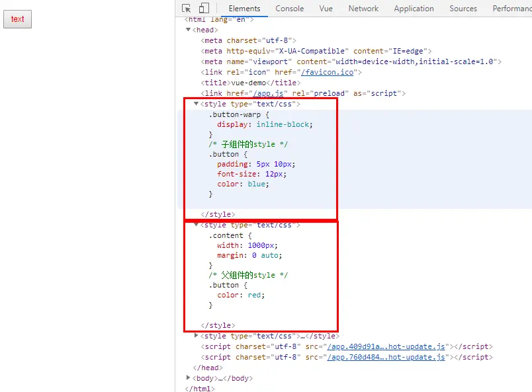Click 'margin: 0 auto;' text
Screen dimensions: 532x392
(x=249, y=255)
